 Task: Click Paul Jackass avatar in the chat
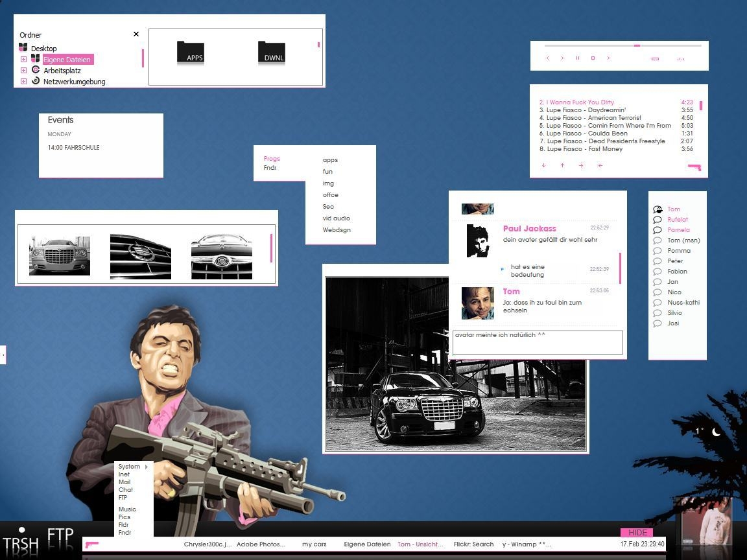click(x=478, y=241)
